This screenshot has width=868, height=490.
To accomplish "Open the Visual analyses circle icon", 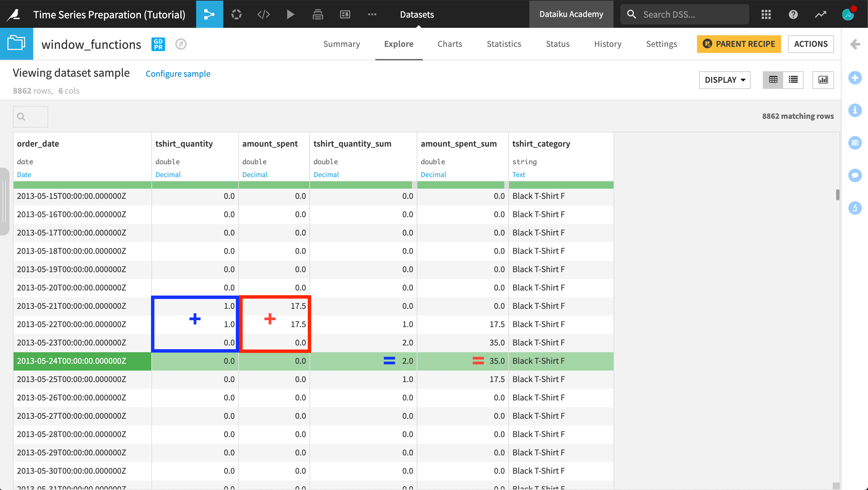I will pos(237,14).
